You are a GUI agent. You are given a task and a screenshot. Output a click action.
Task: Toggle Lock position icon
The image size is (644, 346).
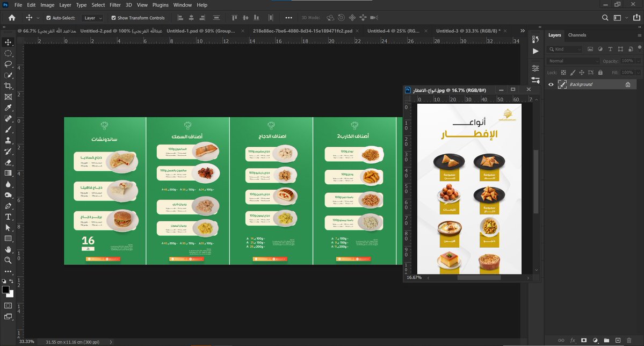point(582,73)
